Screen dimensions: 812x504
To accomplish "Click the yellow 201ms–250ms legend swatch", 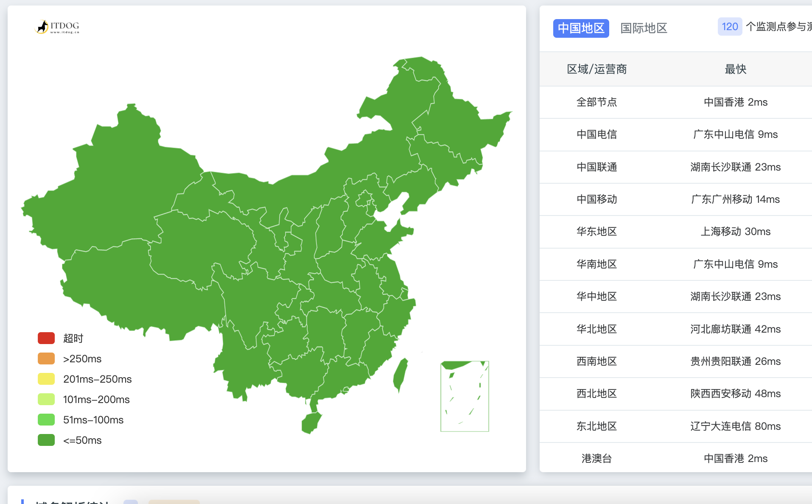I will [x=46, y=379].
